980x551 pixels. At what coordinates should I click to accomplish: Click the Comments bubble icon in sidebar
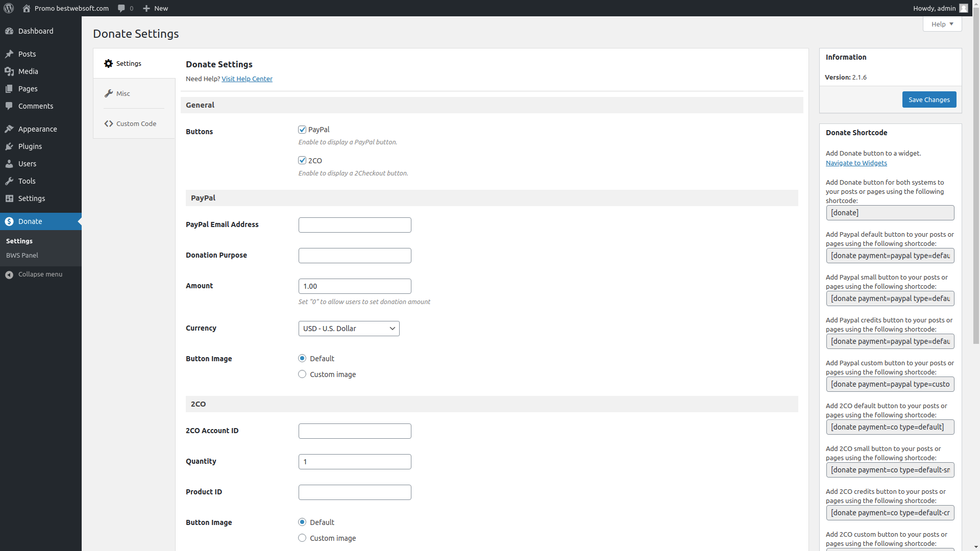point(9,106)
